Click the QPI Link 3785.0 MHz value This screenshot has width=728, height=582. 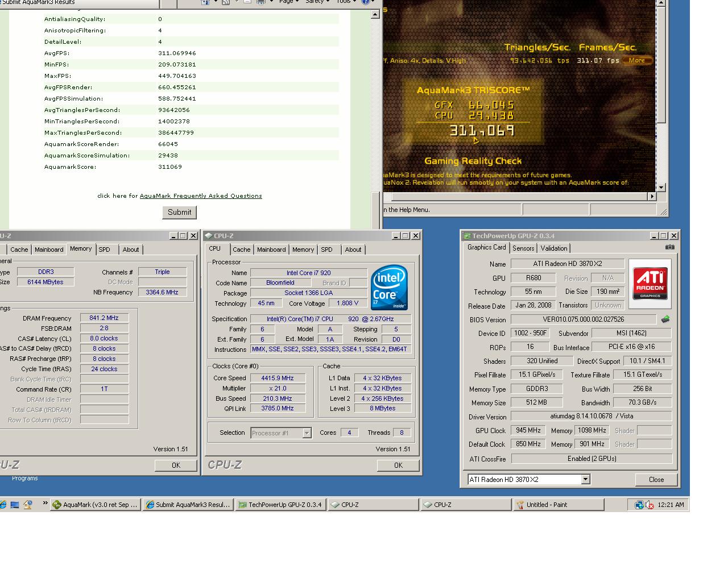point(278,409)
